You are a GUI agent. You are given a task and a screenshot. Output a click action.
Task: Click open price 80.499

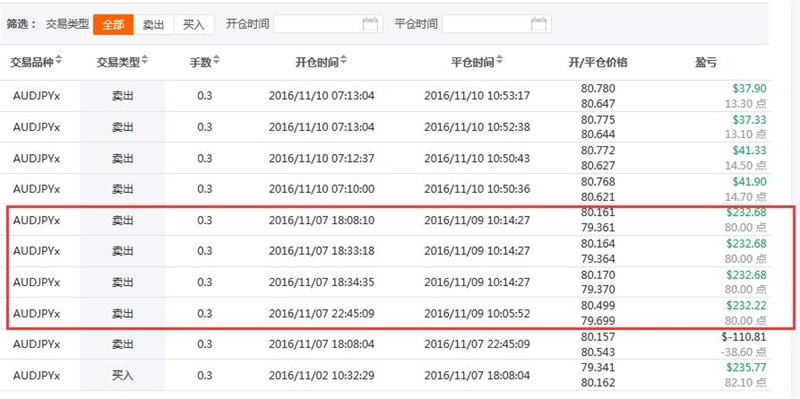(x=598, y=306)
